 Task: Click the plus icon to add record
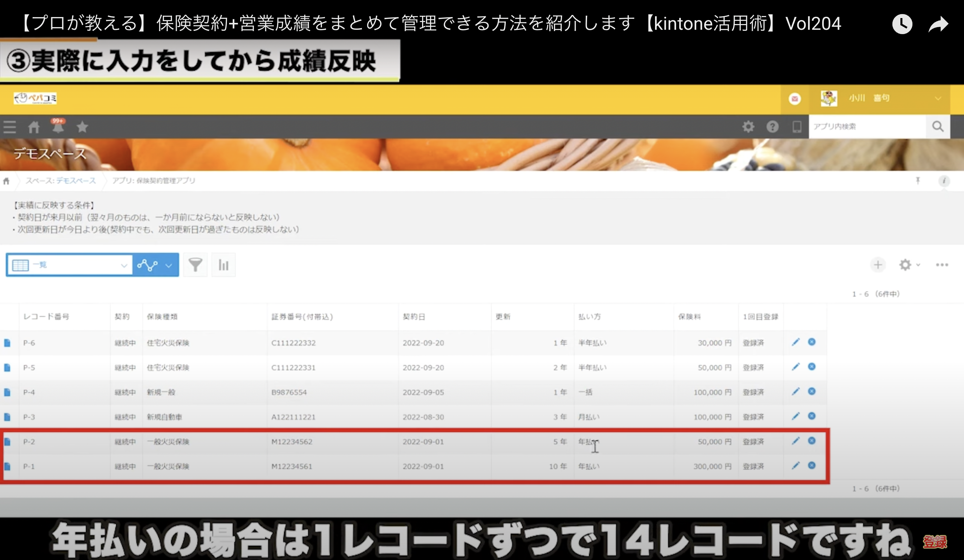click(x=878, y=265)
